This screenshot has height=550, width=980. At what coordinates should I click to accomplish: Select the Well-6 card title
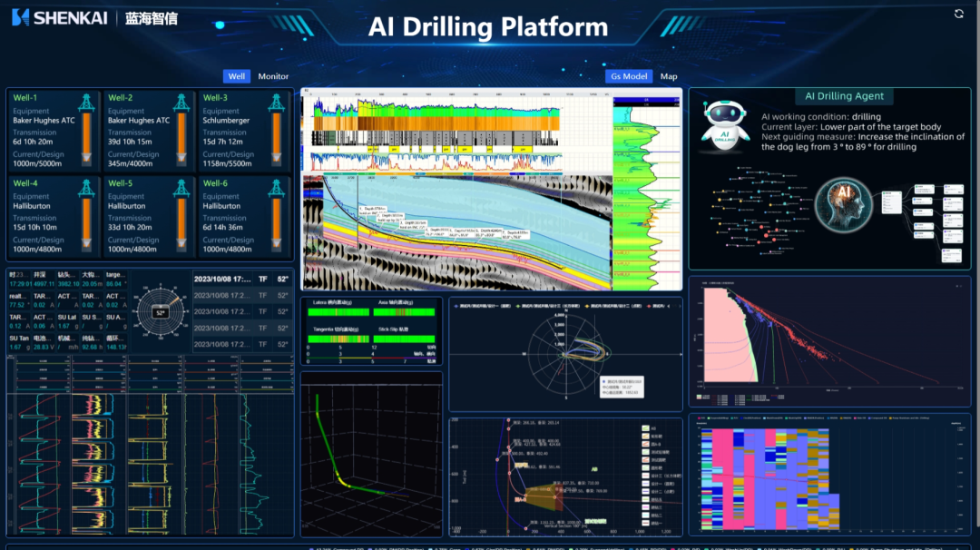pos(215,183)
